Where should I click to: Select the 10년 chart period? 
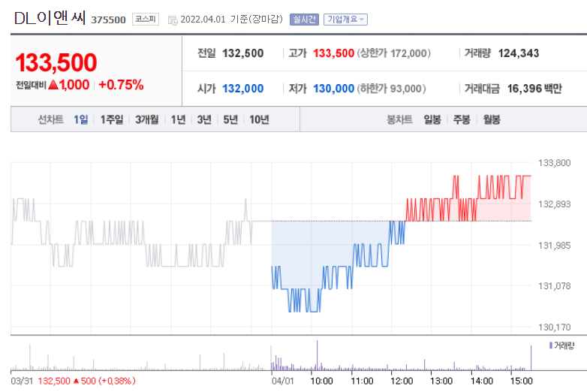(x=259, y=120)
